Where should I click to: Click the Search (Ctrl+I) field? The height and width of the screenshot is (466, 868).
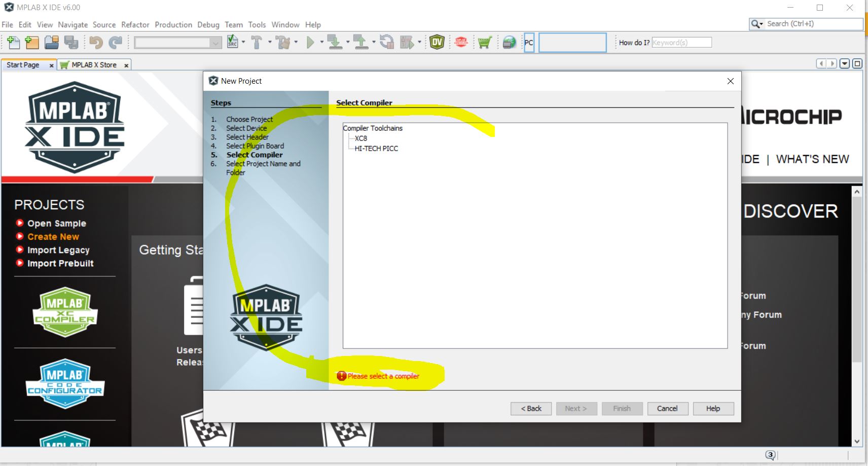click(x=813, y=24)
